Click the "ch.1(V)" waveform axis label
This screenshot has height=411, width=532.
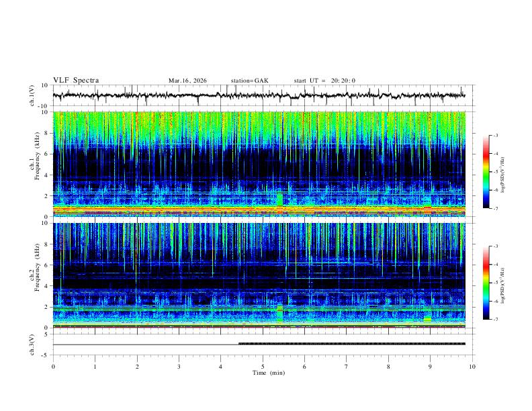point(32,95)
